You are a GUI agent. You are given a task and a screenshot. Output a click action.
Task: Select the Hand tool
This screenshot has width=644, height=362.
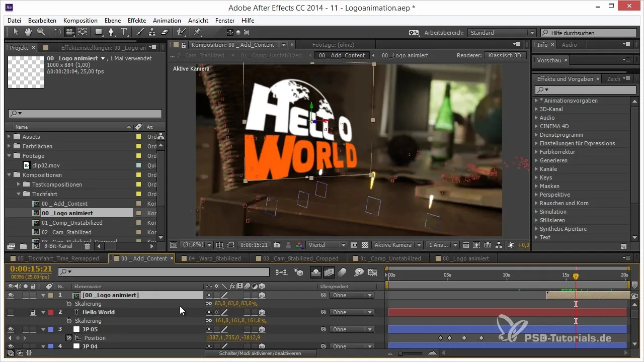[29, 32]
